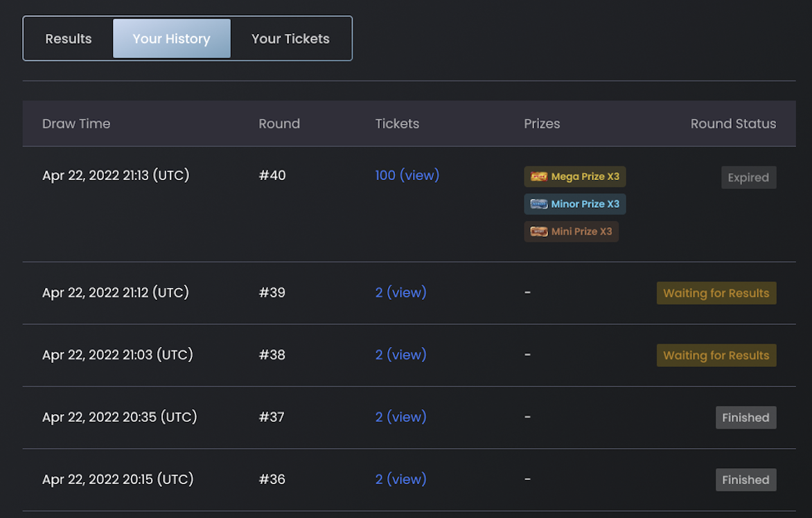Click Waiting for Results badge on round #39
Image resolution: width=812 pixels, height=518 pixels.
(716, 293)
